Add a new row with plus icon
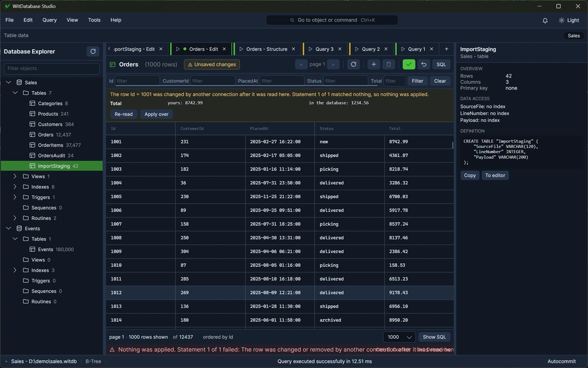This screenshot has height=368, width=588. (374, 64)
